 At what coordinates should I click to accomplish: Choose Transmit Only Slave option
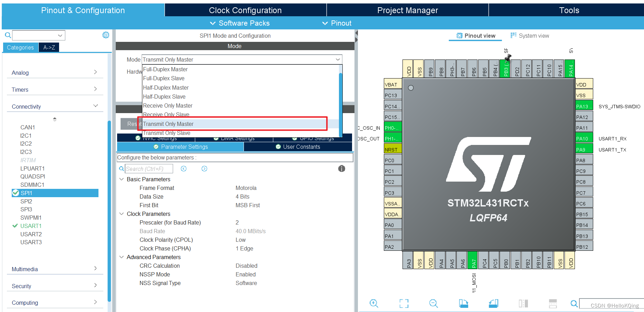click(x=240, y=133)
